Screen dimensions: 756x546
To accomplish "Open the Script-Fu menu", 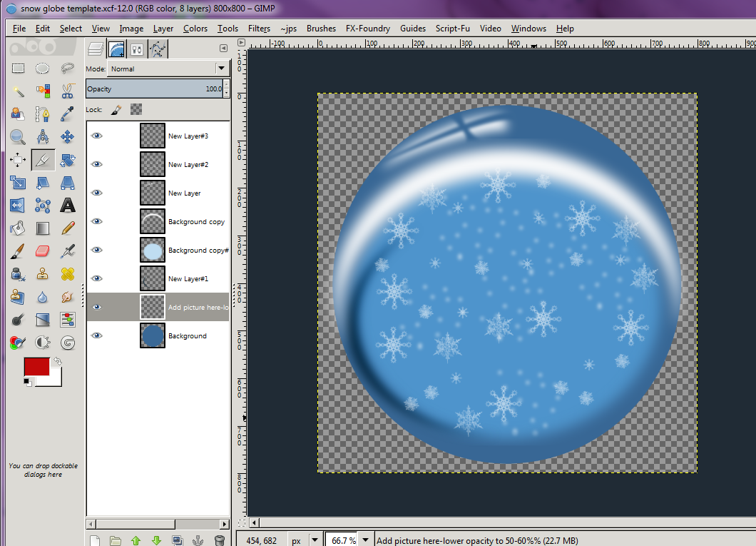I will point(452,29).
